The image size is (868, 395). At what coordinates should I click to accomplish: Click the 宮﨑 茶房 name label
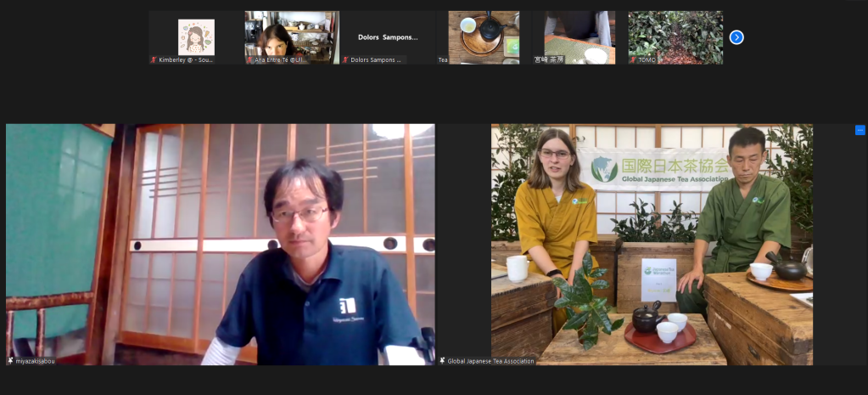pyautogui.click(x=549, y=60)
